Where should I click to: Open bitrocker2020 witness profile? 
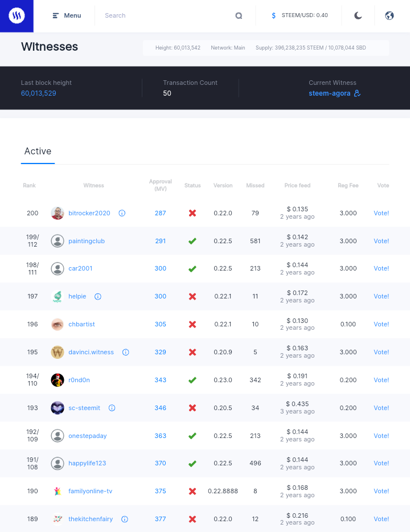click(x=89, y=213)
